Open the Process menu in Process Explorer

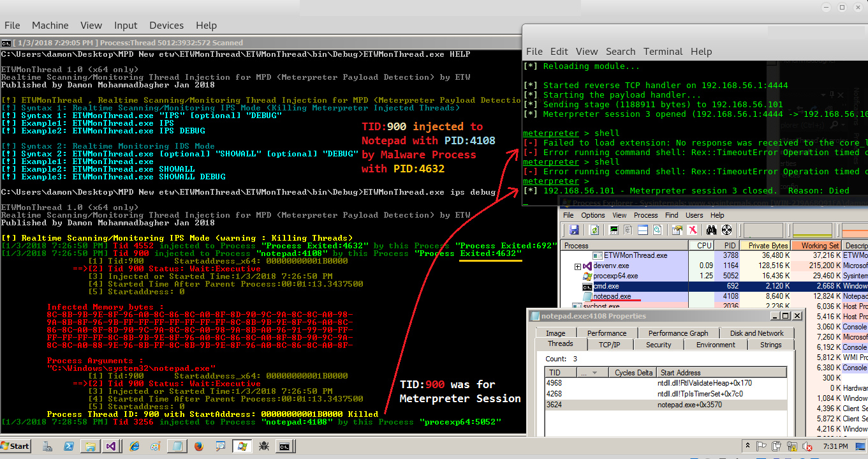(645, 215)
